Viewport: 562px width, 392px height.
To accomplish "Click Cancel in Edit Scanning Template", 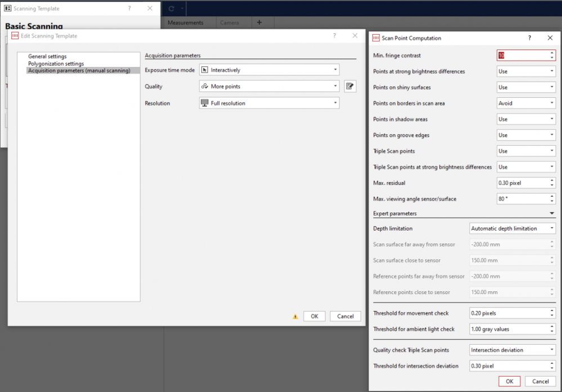I will 345,316.
